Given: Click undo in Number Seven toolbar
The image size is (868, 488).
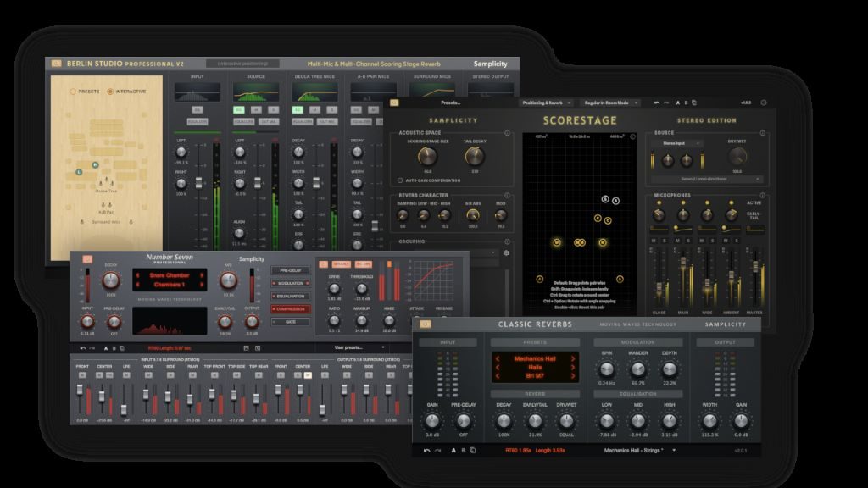Looking at the screenshot, I should 82,348.
